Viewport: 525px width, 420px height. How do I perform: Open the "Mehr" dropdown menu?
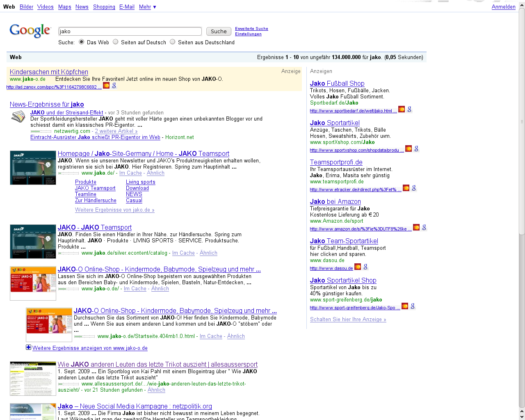147,7
